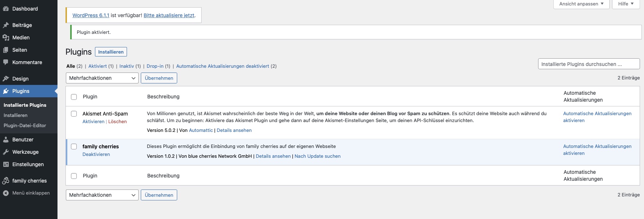Open the Hilfe dropdown tab
This screenshot has height=219, width=644.
point(625,4)
